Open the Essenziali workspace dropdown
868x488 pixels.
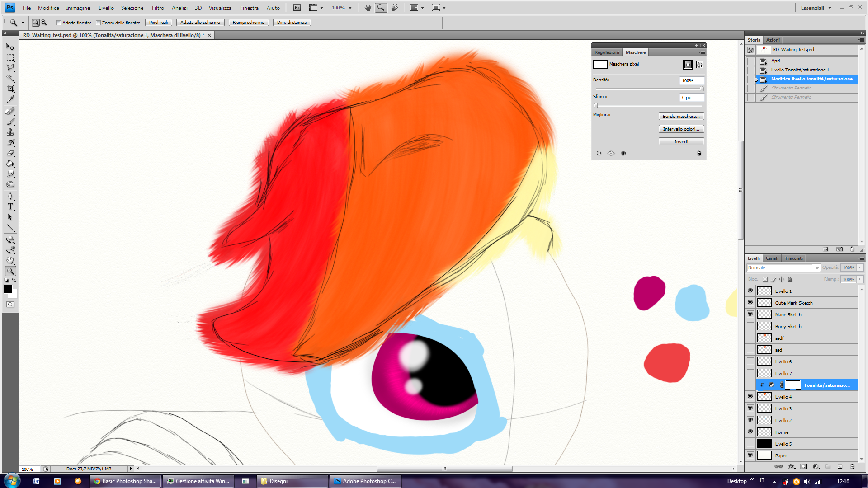[816, 8]
